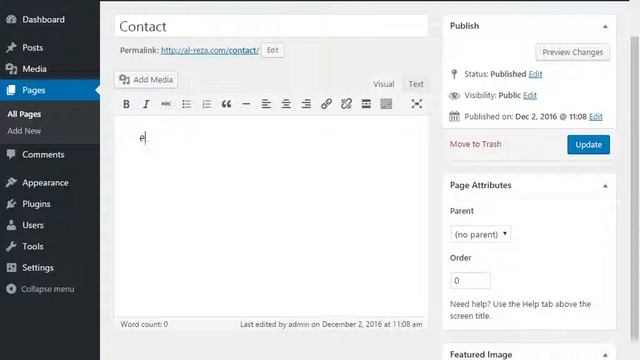Click the 'Word count: 0' text

(144, 324)
